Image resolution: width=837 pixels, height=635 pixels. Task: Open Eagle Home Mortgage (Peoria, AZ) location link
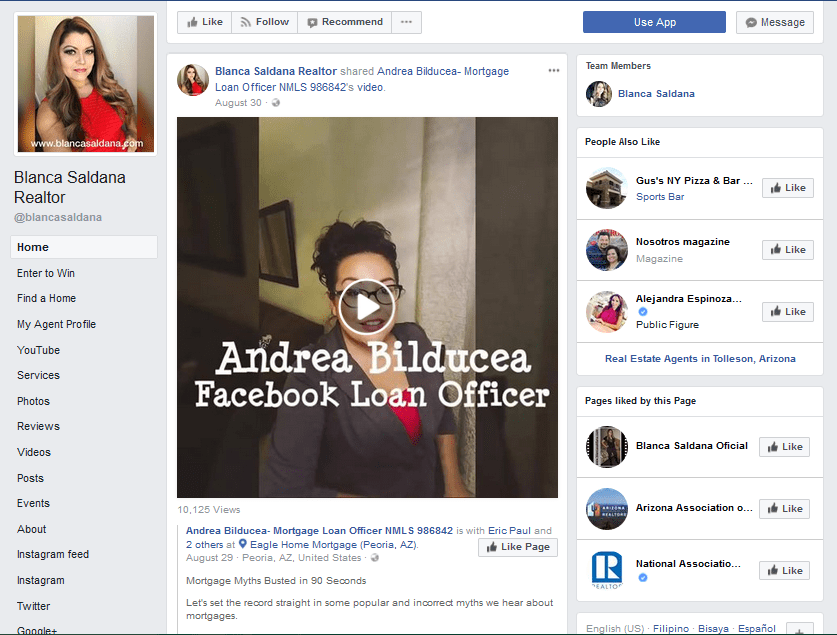point(333,545)
